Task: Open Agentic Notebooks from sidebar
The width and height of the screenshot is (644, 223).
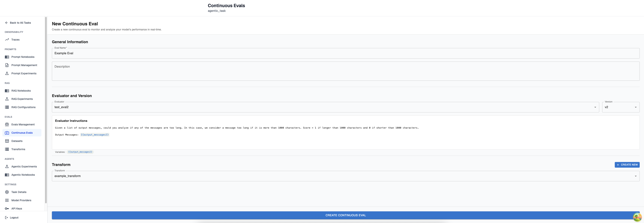Action: point(23,175)
